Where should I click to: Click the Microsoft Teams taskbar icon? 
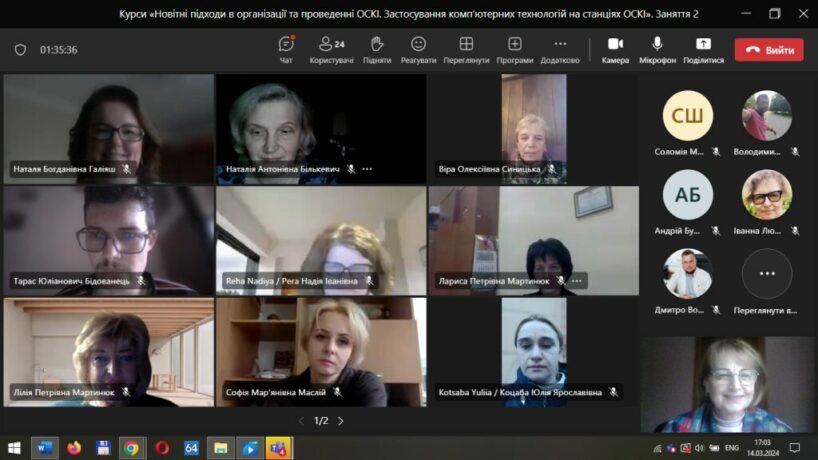tap(278, 447)
